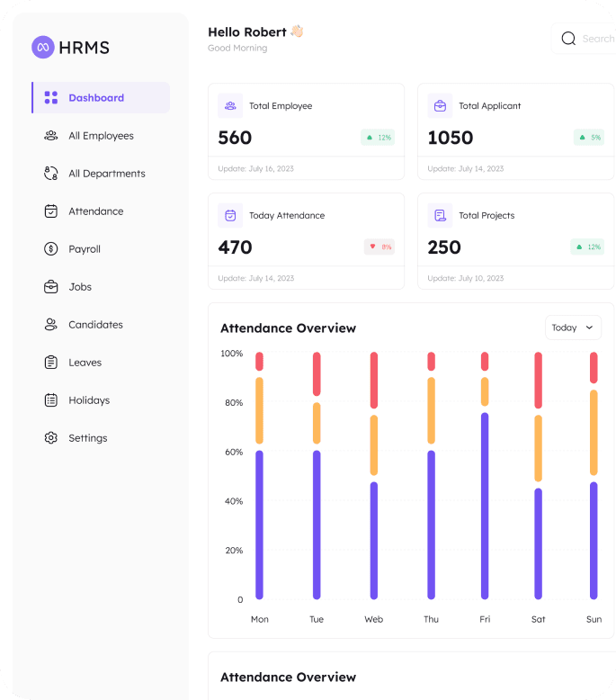This screenshot has height=700, width=616.
Task: Focus the Search input field
Action: 584,39
